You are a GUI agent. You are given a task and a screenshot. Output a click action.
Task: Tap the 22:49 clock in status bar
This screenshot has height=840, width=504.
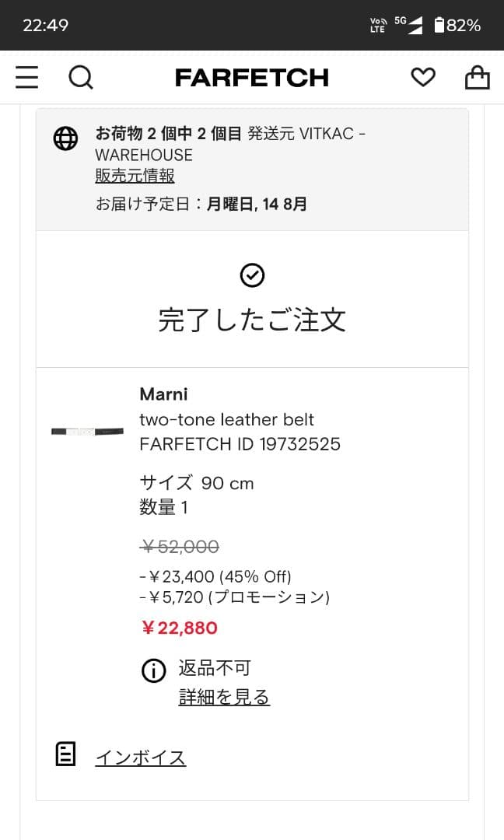click(45, 24)
